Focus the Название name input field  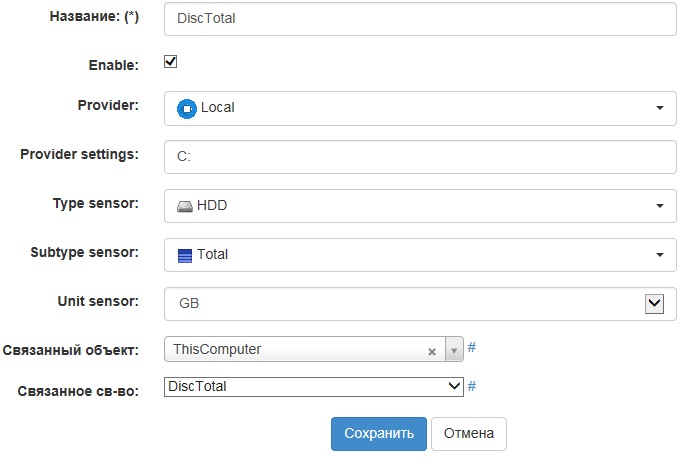click(420, 18)
